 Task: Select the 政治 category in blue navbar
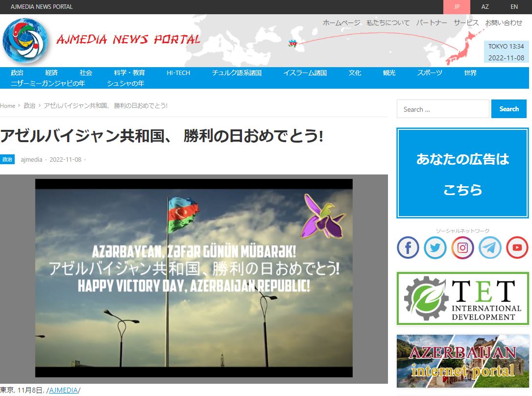[17, 73]
